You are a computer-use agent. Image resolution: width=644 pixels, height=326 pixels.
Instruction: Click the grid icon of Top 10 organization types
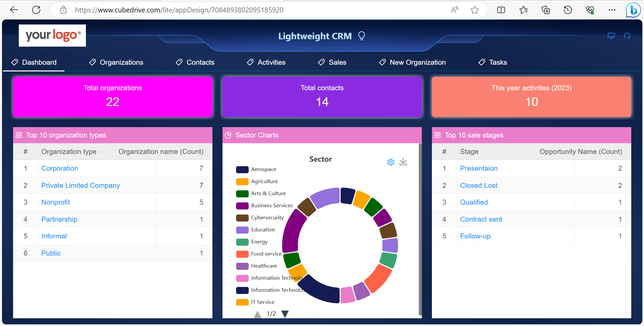click(19, 135)
